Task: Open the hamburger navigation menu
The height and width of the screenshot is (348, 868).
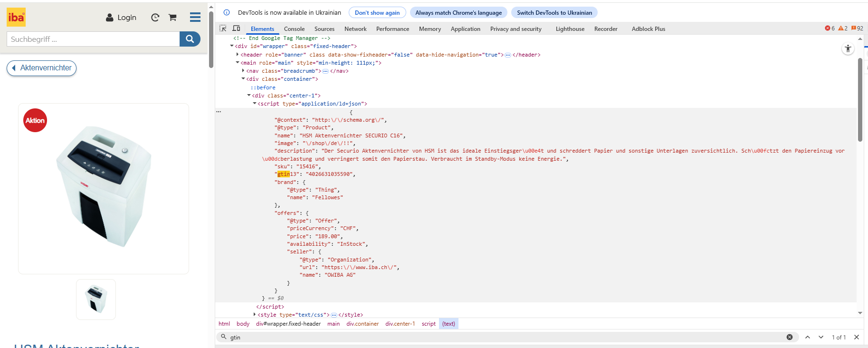Action: tap(195, 18)
